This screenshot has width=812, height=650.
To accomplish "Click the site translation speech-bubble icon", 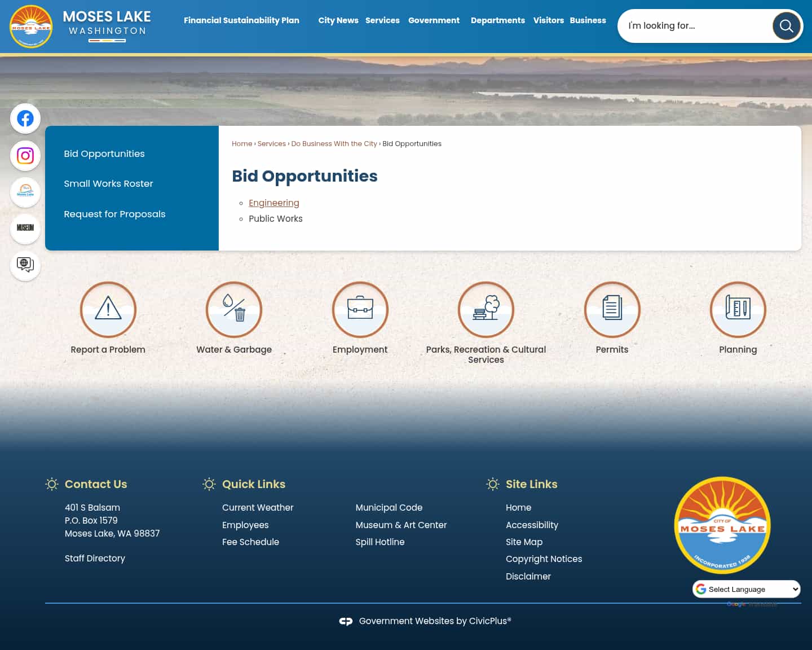I will click(25, 265).
